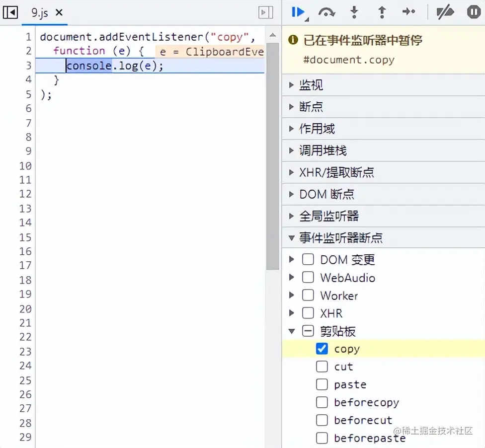This screenshot has width=485, height=448.
Task: Toggle the 剪贴板 category checkbox
Action: [308, 331]
